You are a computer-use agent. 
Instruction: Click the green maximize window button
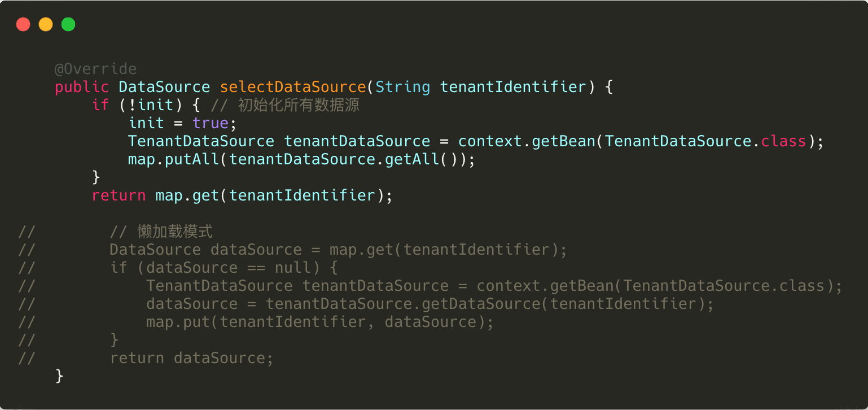click(68, 25)
